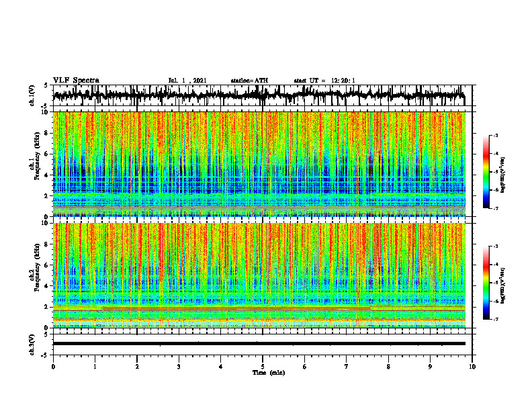Click the ch.1 colorbar "log(PSD)" label

(x=503, y=175)
